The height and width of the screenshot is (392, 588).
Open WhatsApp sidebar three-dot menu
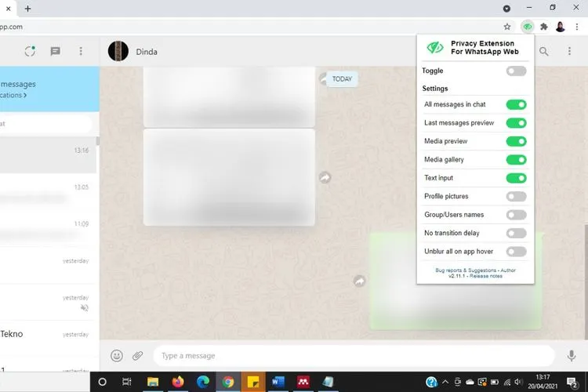click(x=81, y=52)
